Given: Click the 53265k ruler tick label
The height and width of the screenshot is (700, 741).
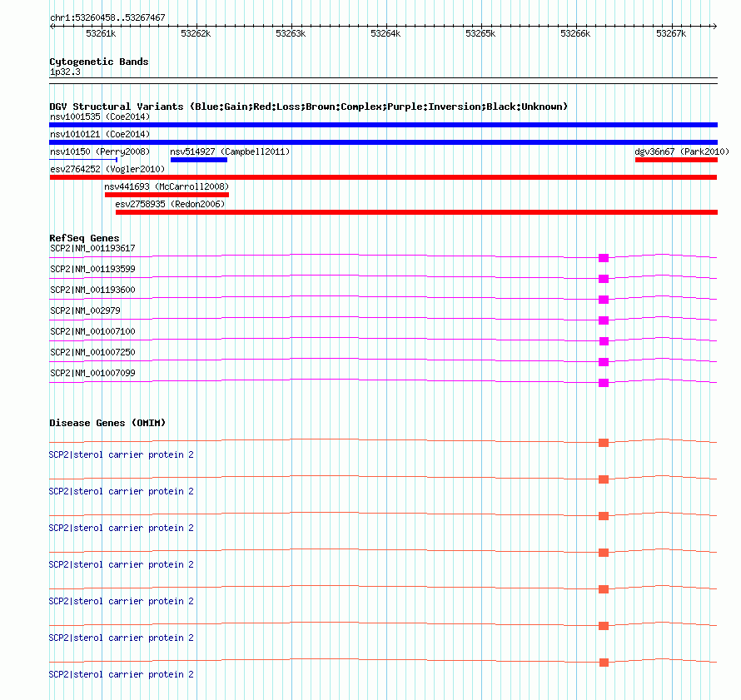Looking at the screenshot, I should (480, 33).
